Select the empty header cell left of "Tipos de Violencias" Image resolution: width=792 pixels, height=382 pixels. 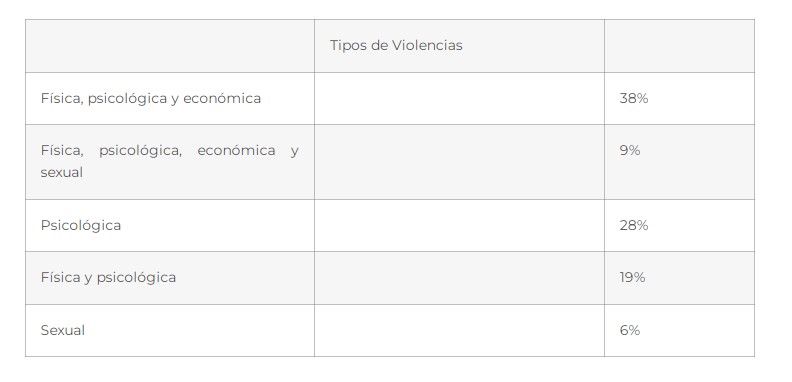click(170, 46)
